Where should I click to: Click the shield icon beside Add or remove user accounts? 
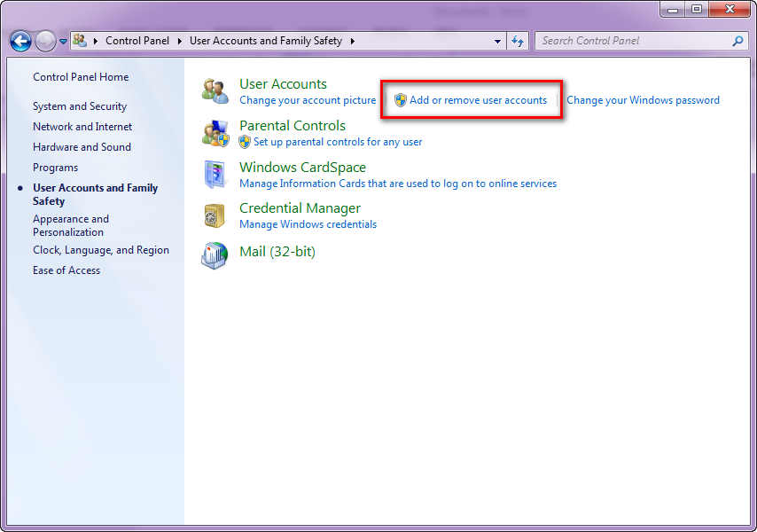[401, 100]
